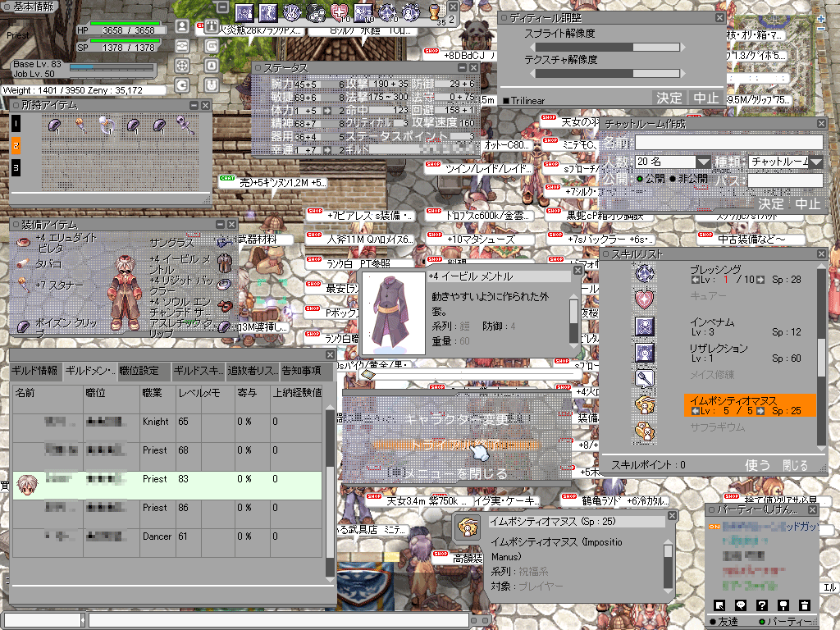Image resolution: width=840 pixels, height=630 pixels.
Task: Click the inventory chest shortcut icon
Action: coord(182,46)
